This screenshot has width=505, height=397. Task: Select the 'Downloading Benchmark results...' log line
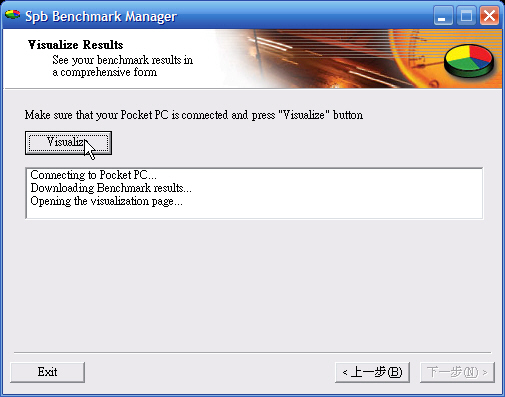111,188
